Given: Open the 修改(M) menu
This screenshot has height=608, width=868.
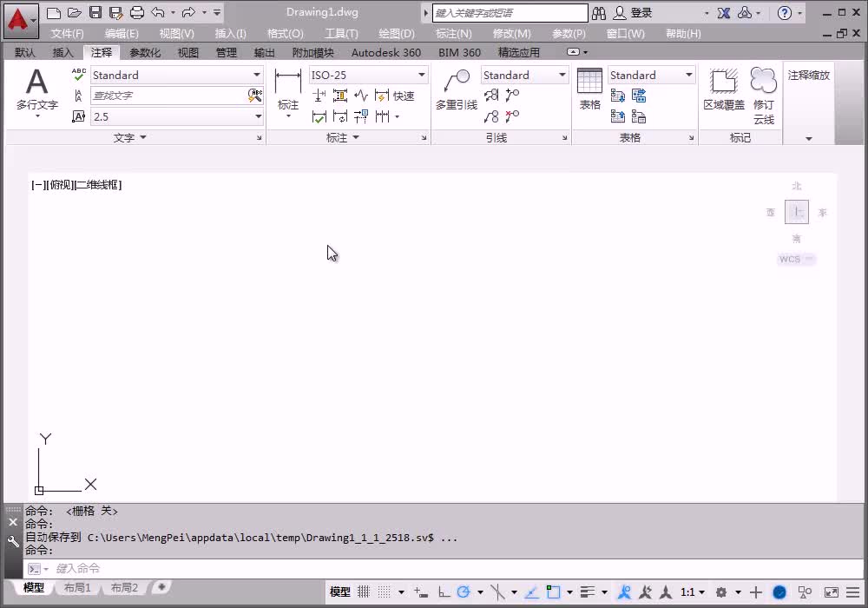Looking at the screenshot, I should pyautogui.click(x=511, y=33).
